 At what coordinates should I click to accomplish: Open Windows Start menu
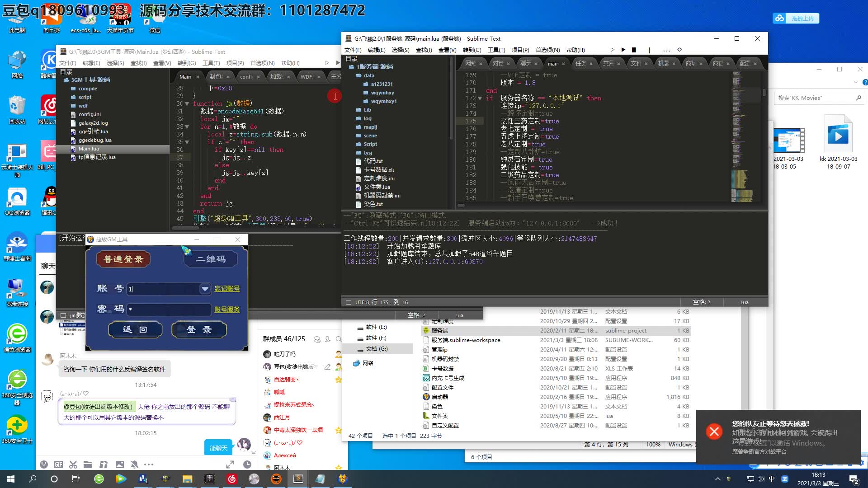tap(11, 479)
